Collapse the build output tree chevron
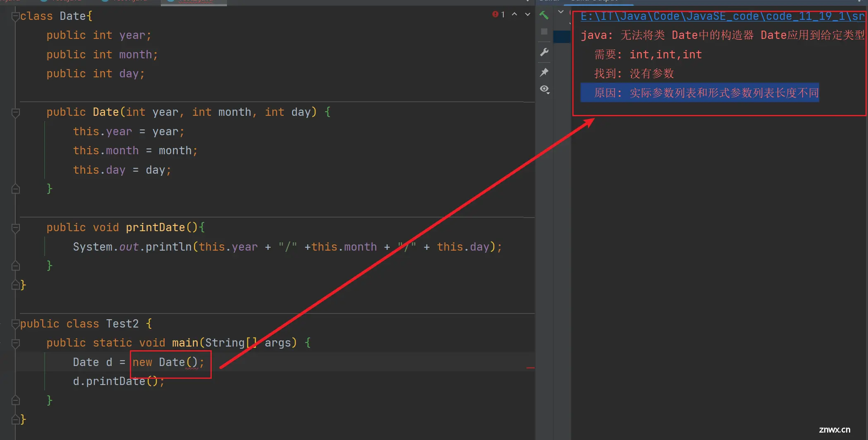The image size is (868, 440). point(561,12)
